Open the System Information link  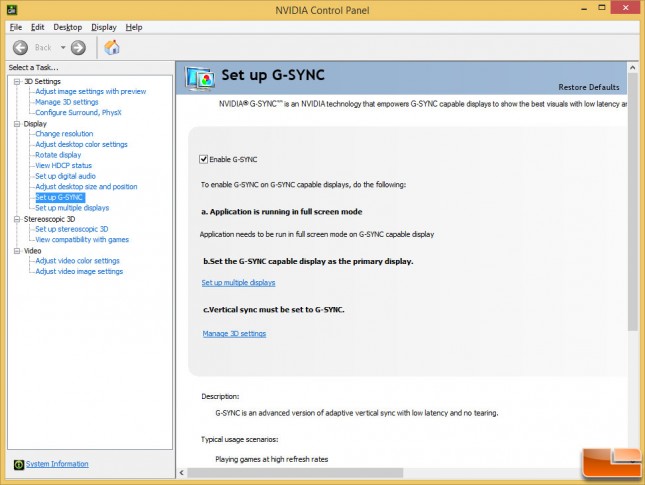[57, 464]
